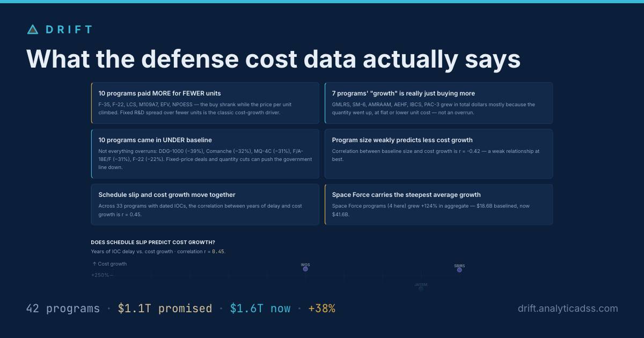This screenshot has width=644, height=338.
Task: Click the '+38%' footer stat
Action: [x=321, y=308]
